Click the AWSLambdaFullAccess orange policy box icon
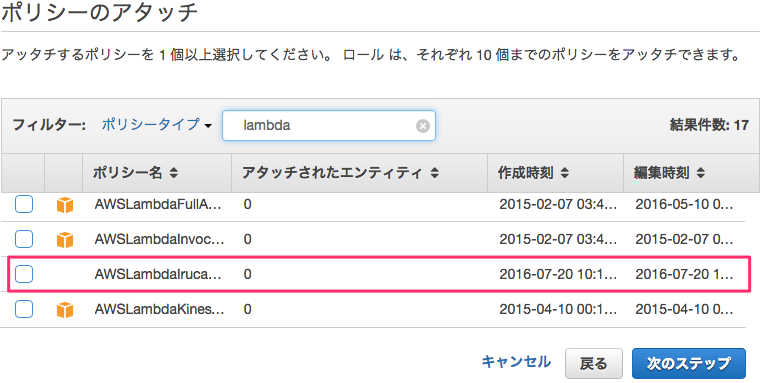The height and width of the screenshot is (383, 763). [65, 205]
